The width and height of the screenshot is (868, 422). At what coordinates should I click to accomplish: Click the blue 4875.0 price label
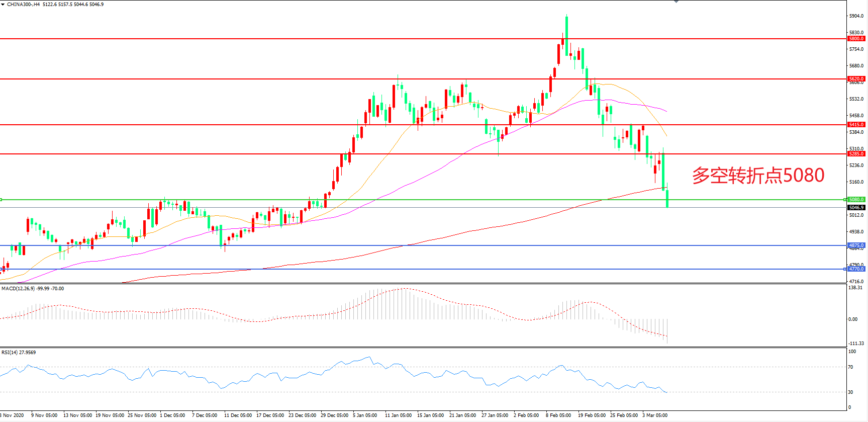click(x=856, y=245)
